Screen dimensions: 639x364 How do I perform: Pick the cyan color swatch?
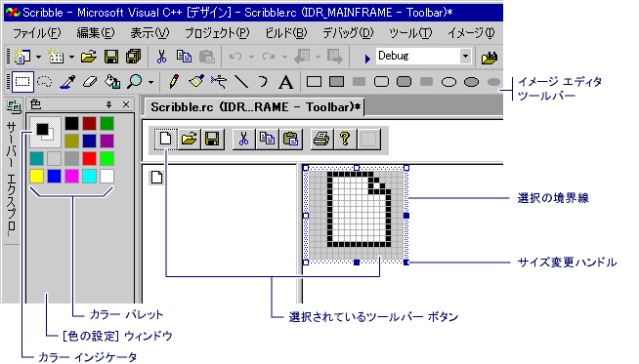coord(89,177)
